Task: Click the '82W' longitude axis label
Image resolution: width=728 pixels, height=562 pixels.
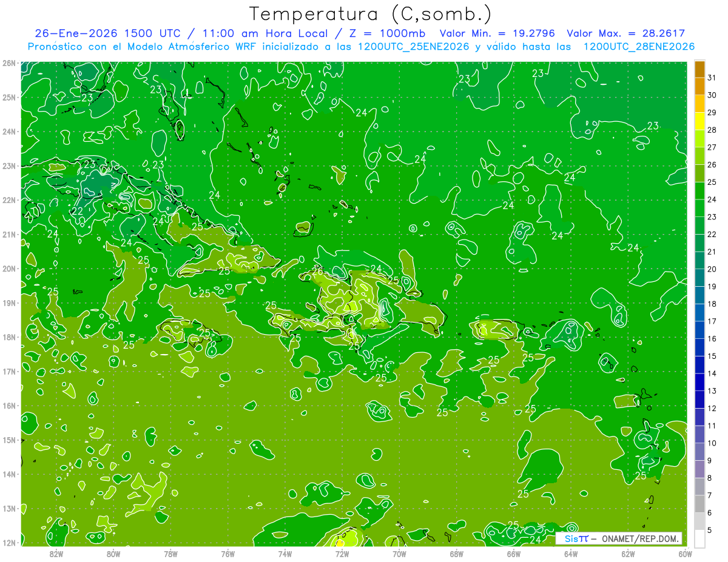Action: coord(56,554)
